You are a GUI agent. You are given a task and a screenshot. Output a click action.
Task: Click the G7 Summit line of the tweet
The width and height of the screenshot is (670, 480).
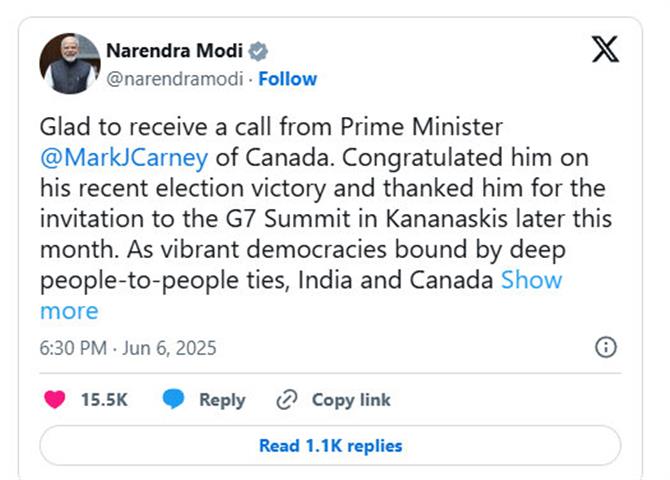326,218
